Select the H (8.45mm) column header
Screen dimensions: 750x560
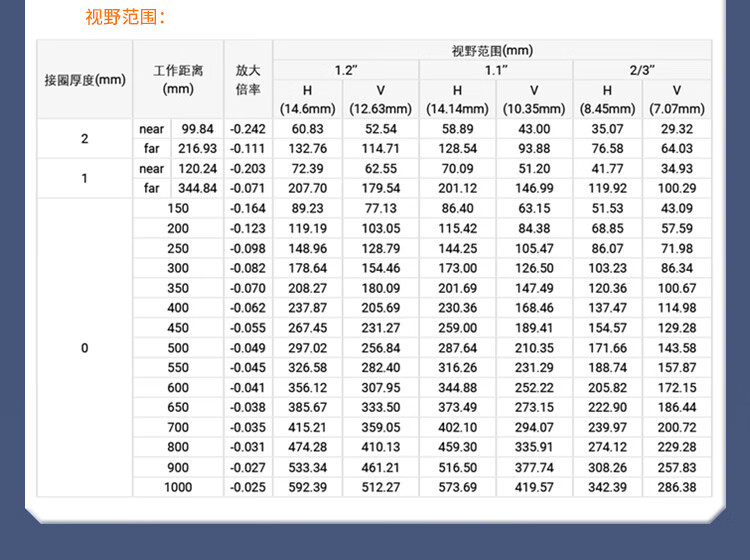tap(607, 99)
